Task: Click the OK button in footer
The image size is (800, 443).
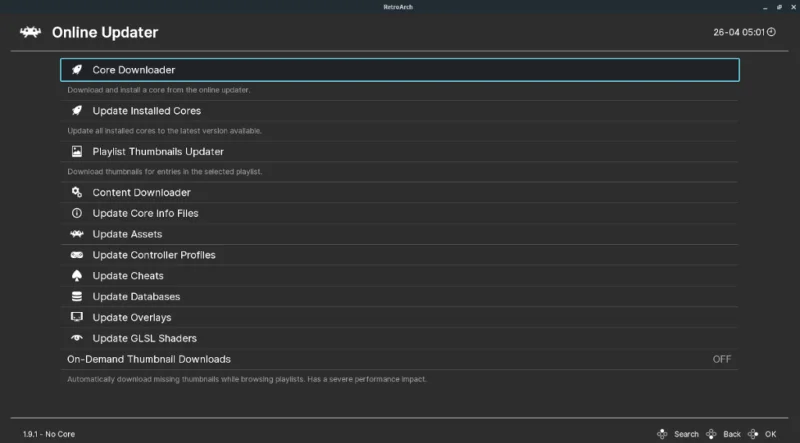Action: pyautogui.click(x=770, y=434)
